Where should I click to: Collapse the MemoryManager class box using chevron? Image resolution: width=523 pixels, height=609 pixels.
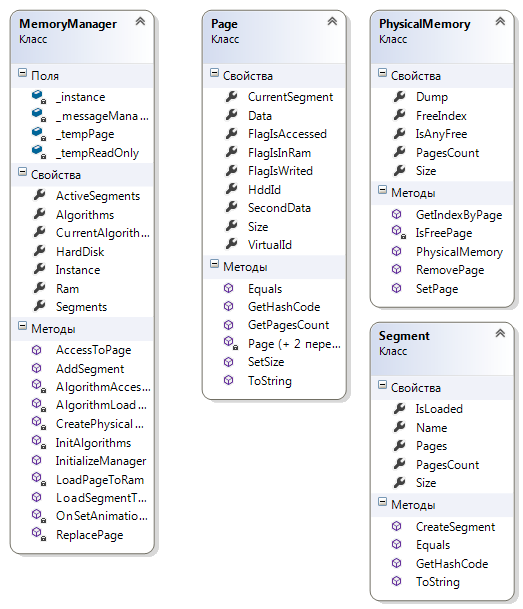pyautogui.click(x=140, y=21)
